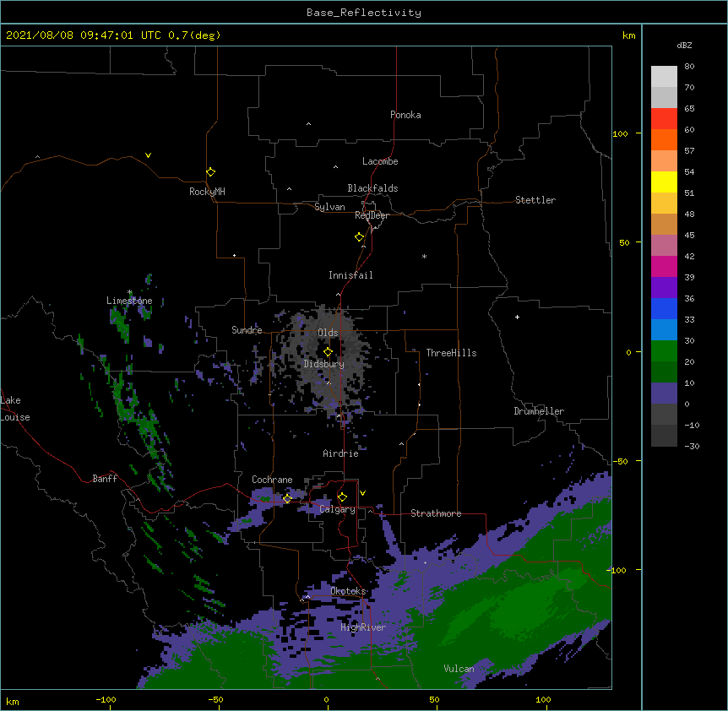728x711 pixels.
Task: Click the asterisk marker above Limestone label
Action: 130,292
